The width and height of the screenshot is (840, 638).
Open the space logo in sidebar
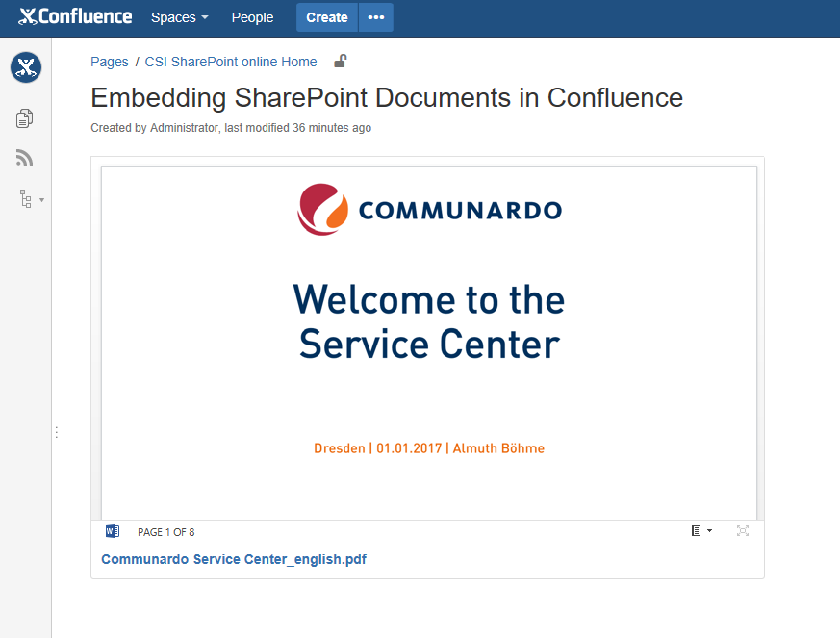coord(26,68)
